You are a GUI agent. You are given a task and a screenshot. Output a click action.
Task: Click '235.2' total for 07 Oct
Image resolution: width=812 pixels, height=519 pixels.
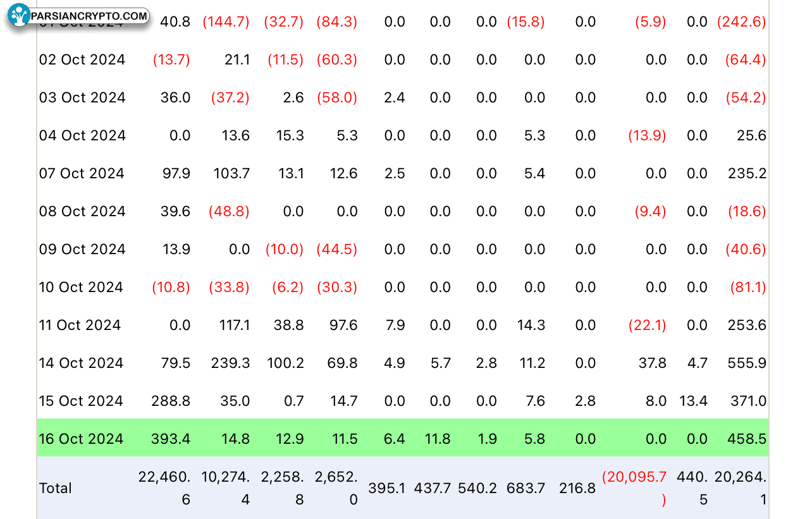747,173
